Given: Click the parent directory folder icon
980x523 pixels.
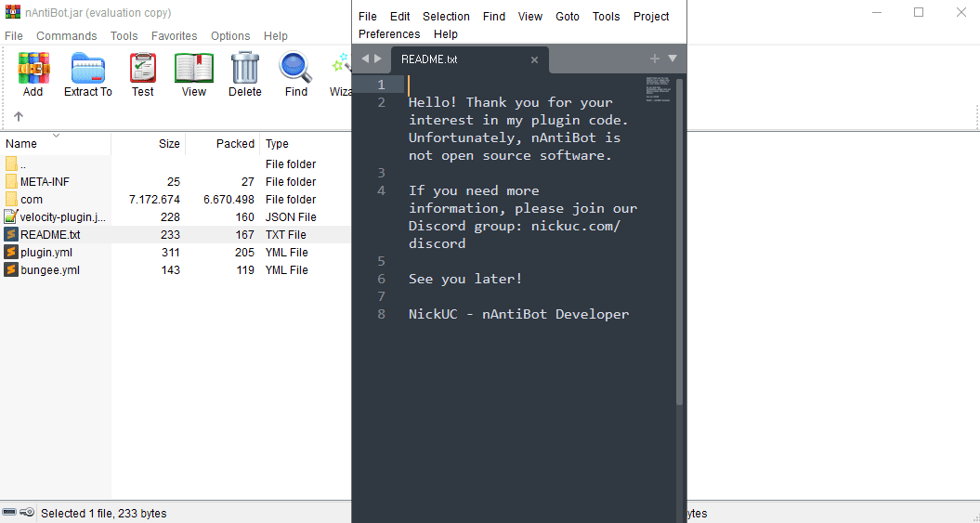Looking at the screenshot, I should [x=10, y=163].
